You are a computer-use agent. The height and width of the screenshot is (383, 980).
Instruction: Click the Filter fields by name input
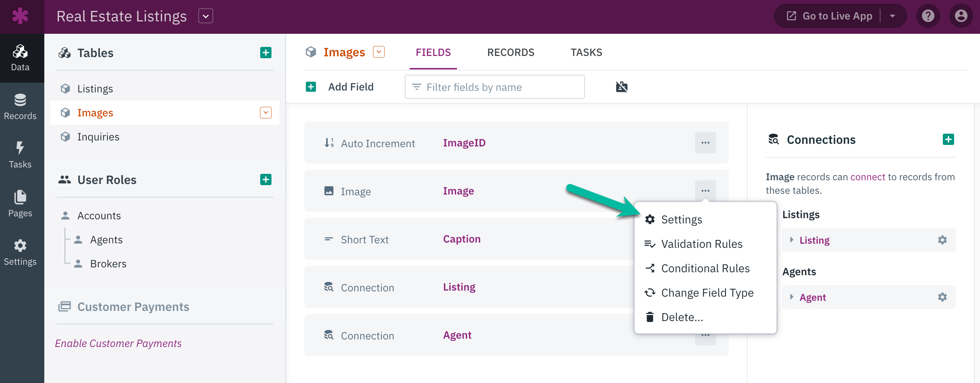495,87
